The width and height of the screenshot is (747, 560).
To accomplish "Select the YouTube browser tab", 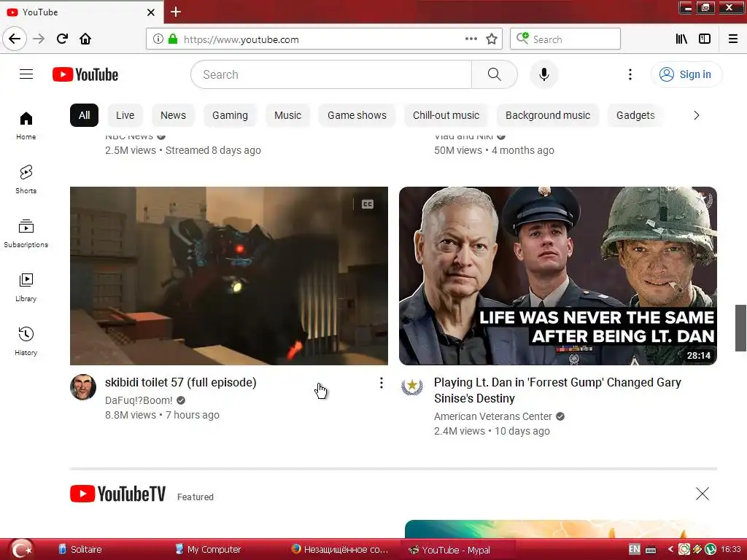I will coord(82,12).
